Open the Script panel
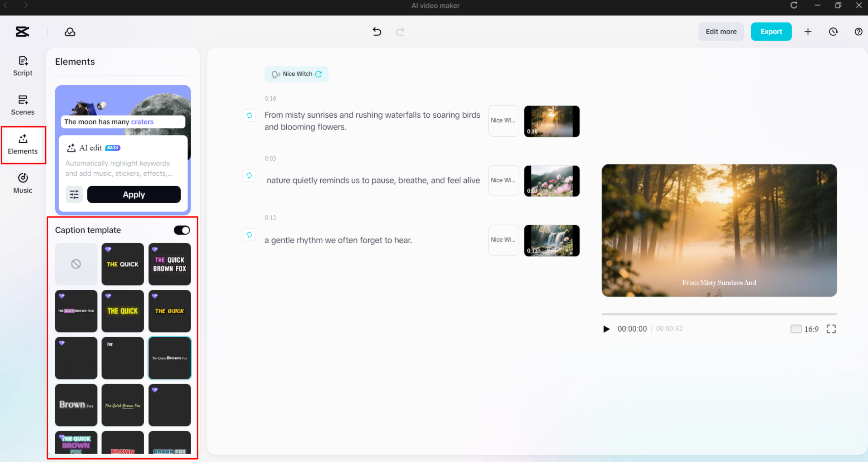Image resolution: width=868 pixels, height=462 pixels. pyautogui.click(x=22, y=66)
